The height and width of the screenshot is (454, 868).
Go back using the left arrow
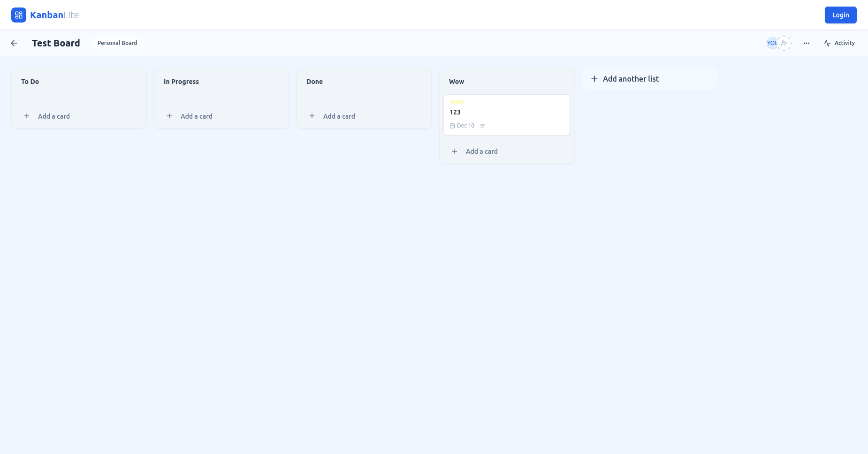[x=14, y=43]
